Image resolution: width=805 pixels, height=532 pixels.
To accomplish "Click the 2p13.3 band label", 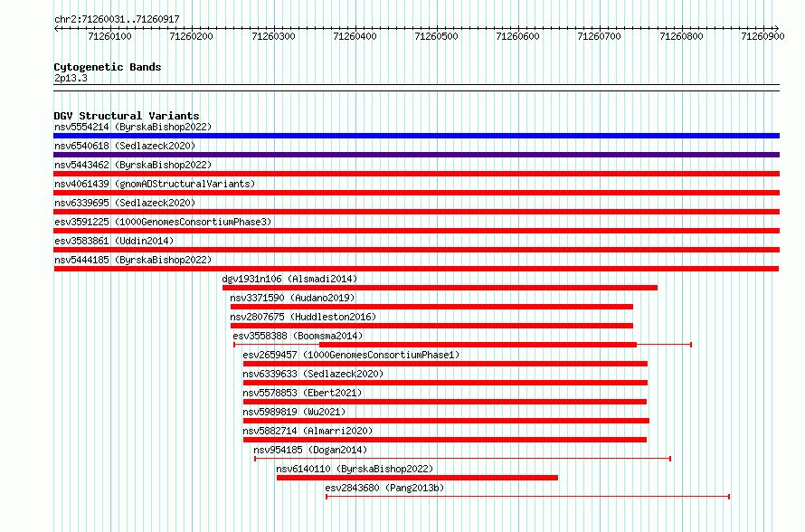I will (71, 78).
